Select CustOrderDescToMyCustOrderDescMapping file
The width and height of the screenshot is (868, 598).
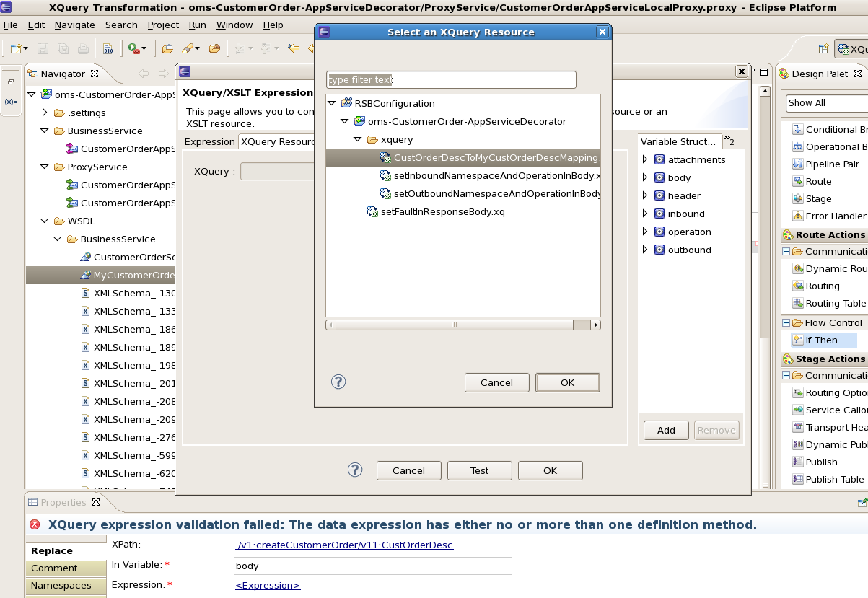[x=463, y=157]
